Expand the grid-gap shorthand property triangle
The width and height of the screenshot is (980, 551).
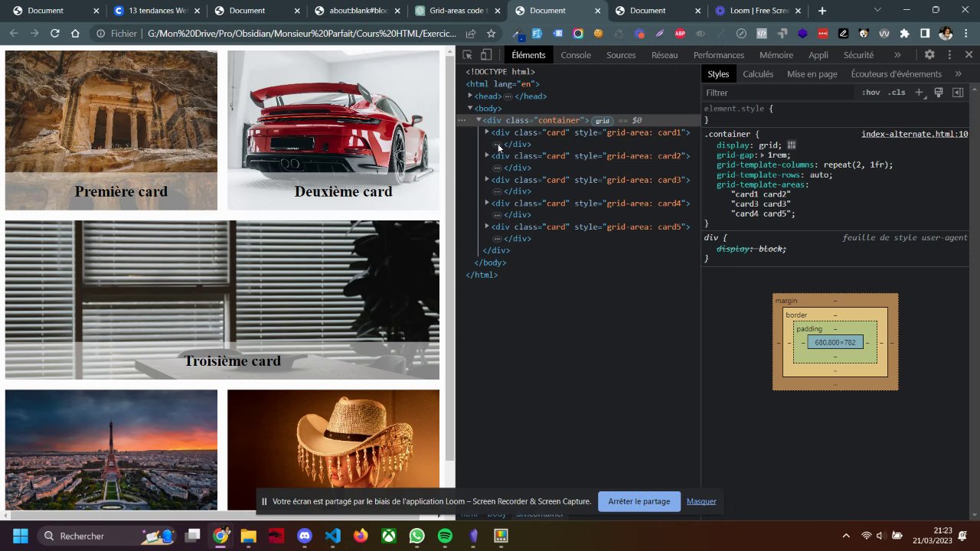(763, 155)
